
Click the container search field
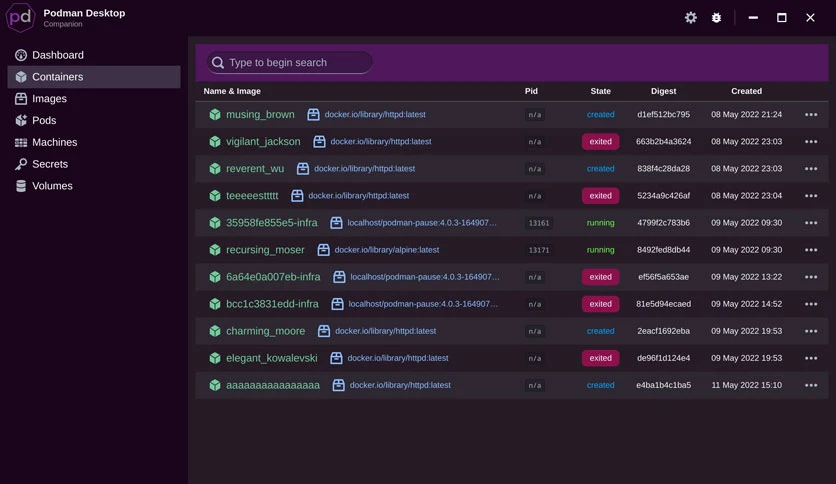[x=290, y=62]
